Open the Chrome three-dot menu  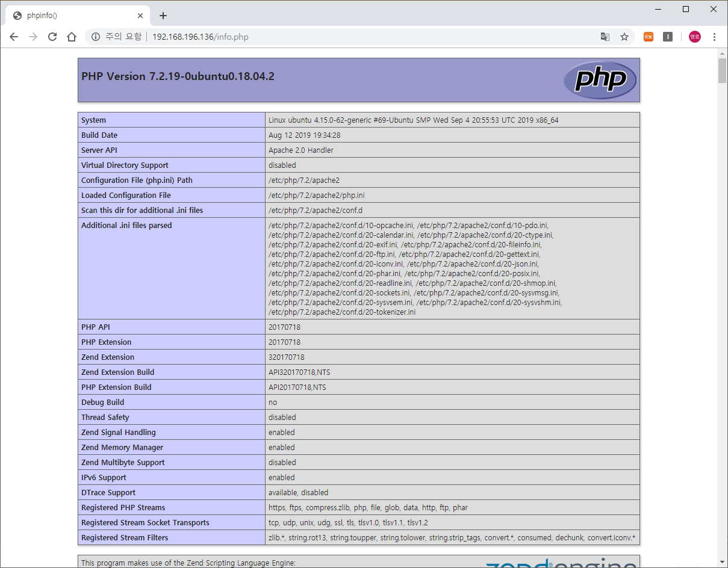click(715, 37)
